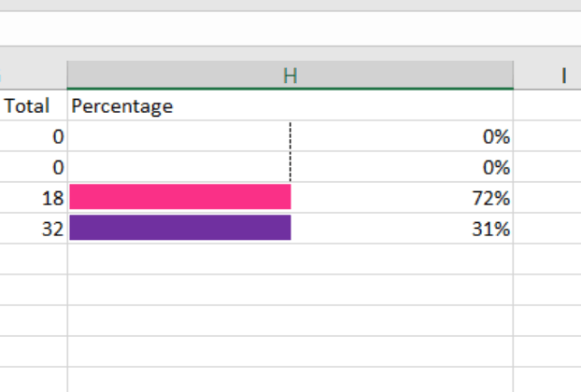The width and height of the screenshot is (581, 392).
Task: Select the Total cell containing 32
Action: coord(34,229)
